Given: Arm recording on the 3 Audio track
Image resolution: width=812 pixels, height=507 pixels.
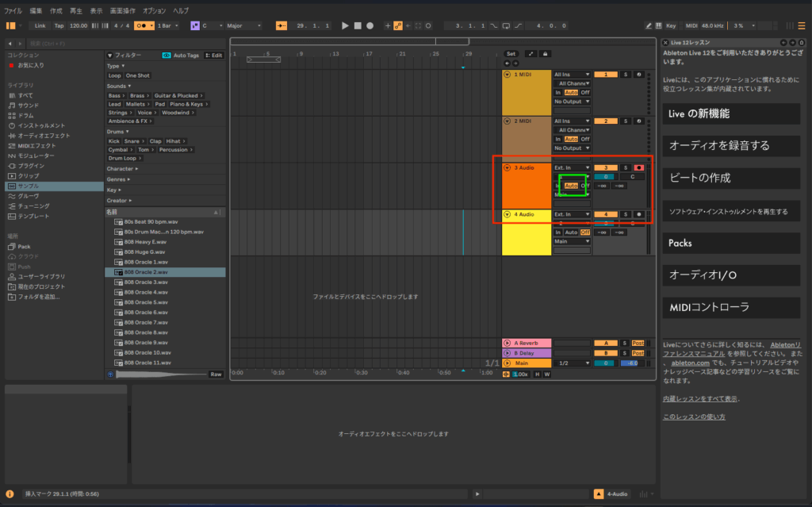Looking at the screenshot, I should 639,167.
